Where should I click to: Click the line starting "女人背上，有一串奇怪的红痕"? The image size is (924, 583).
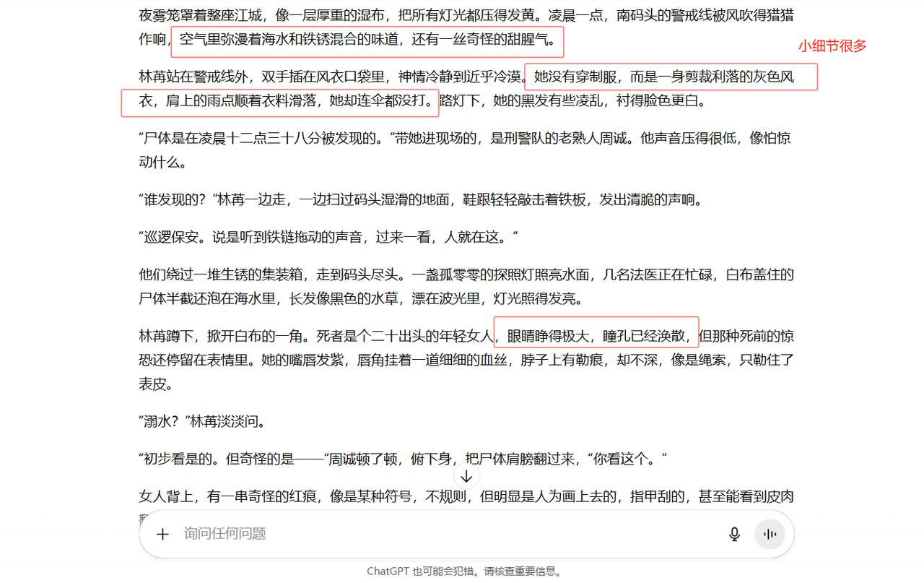tap(466, 496)
